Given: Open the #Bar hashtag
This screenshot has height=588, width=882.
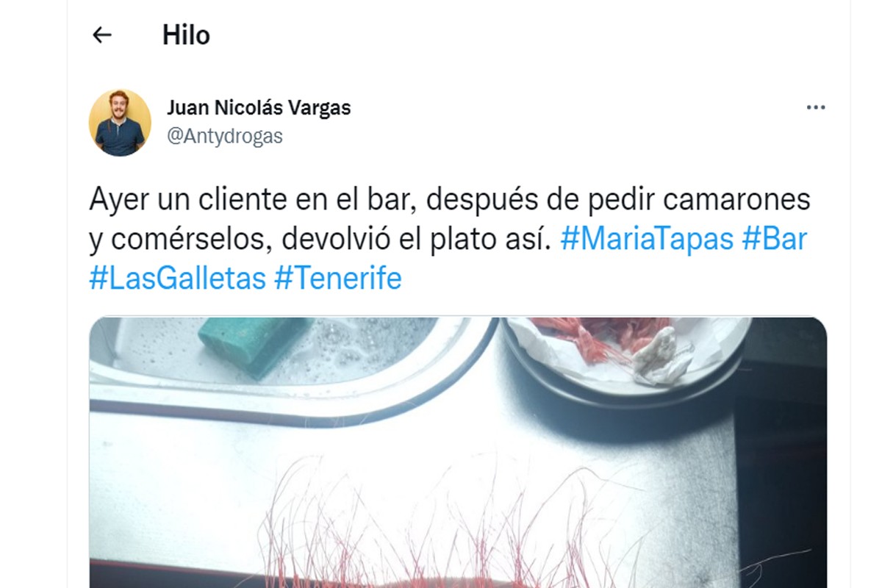Looking at the screenshot, I should (x=775, y=240).
